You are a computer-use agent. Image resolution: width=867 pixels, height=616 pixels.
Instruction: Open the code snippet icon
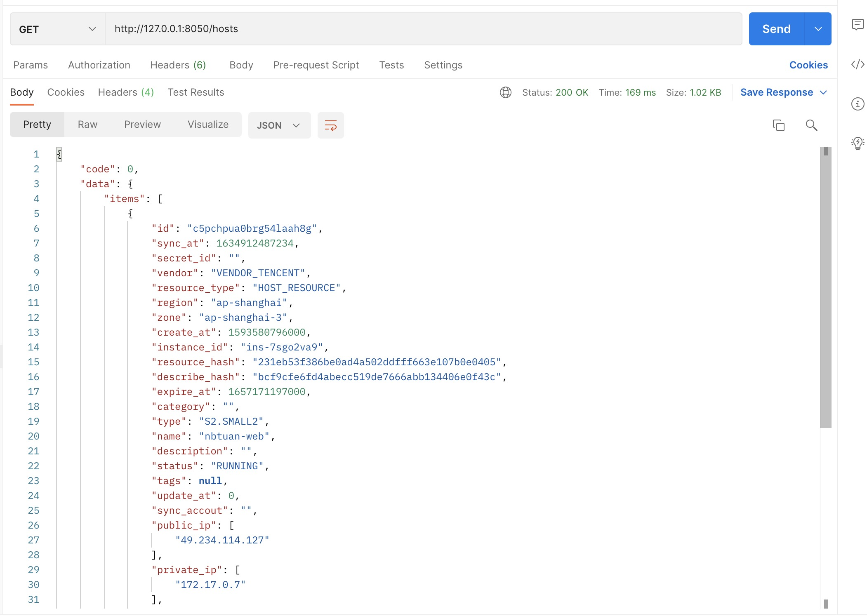(858, 64)
